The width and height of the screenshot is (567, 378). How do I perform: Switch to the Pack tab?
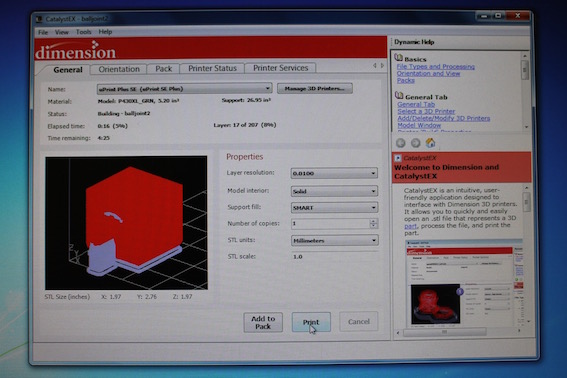[x=163, y=69]
